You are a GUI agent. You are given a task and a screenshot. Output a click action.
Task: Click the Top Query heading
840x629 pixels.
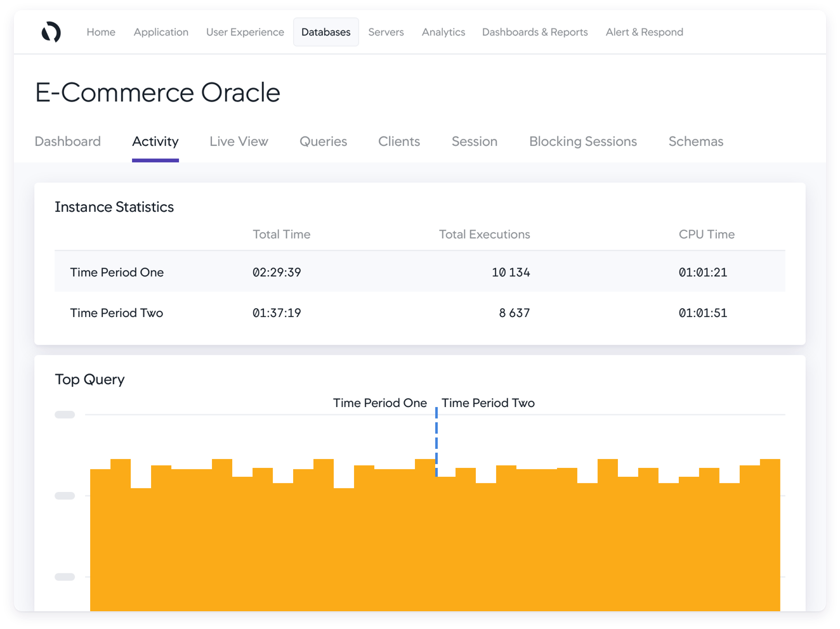click(89, 380)
